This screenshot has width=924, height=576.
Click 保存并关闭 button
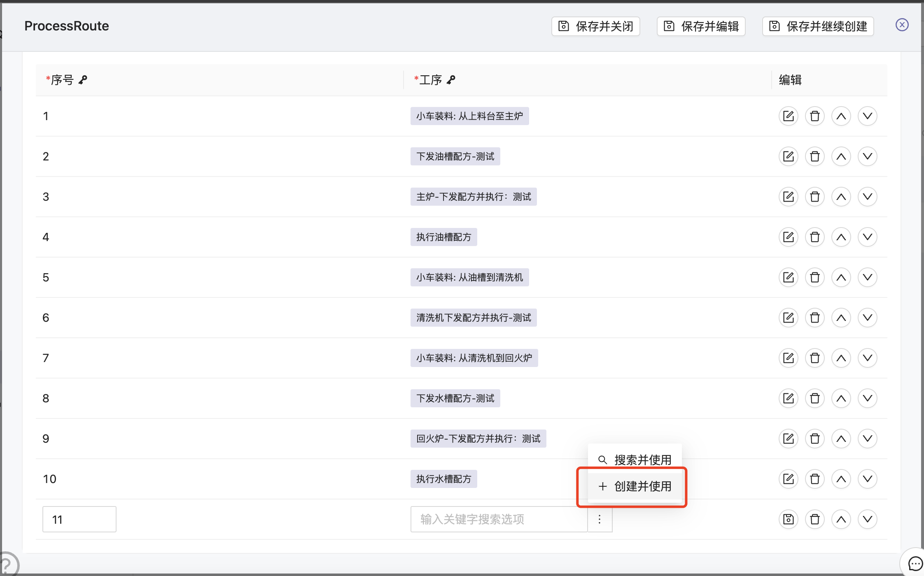click(x=595, y=26)
